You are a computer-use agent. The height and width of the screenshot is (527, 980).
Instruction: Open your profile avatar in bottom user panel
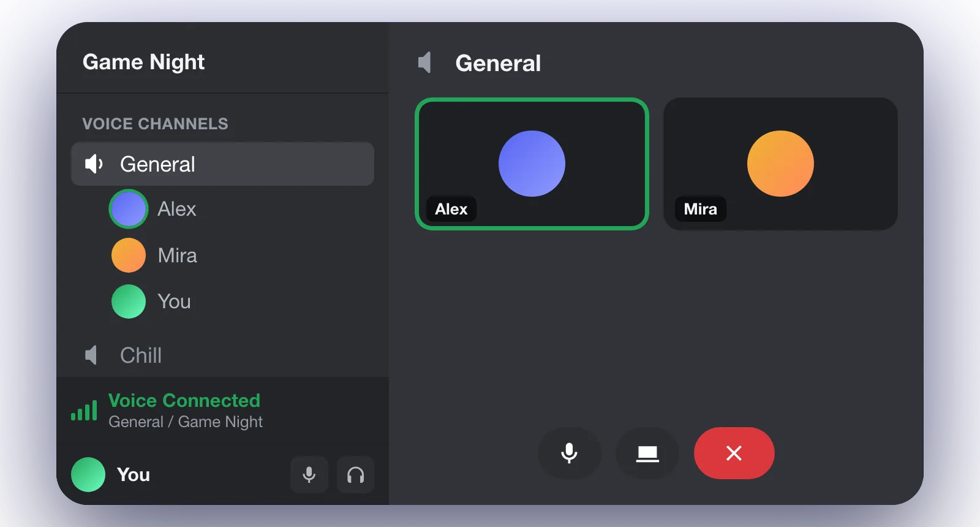(x=88, y=474)
